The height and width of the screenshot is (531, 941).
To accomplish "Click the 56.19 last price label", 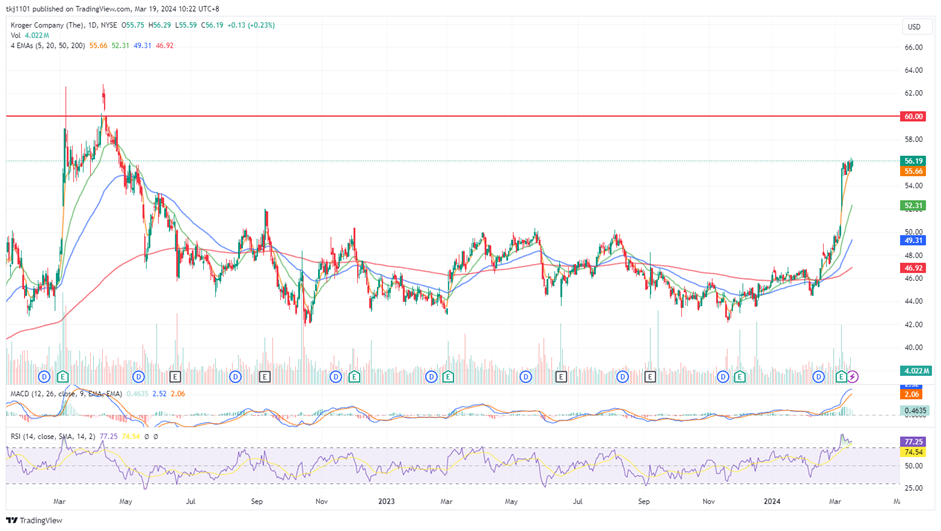I will pos(913,161).
